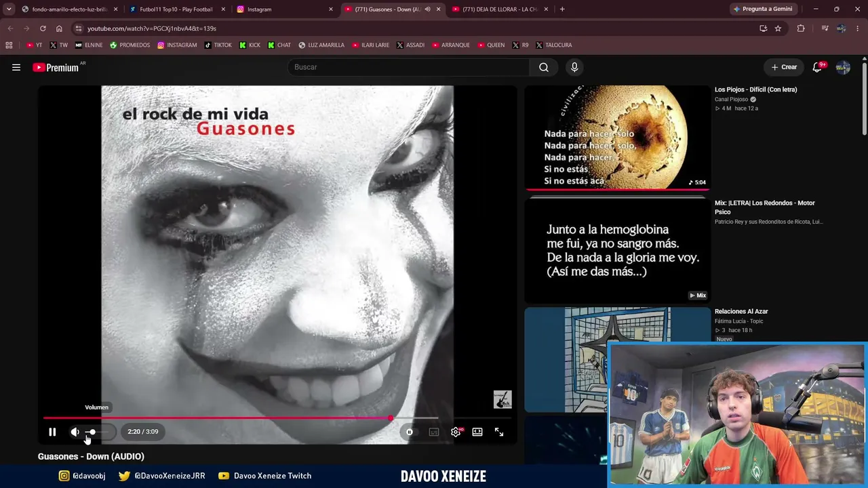Image resolution: width=868 pixels, height=488 pixels.
Task: Visit the Canal Piojoso channel
Action: [x=731, y=100]
